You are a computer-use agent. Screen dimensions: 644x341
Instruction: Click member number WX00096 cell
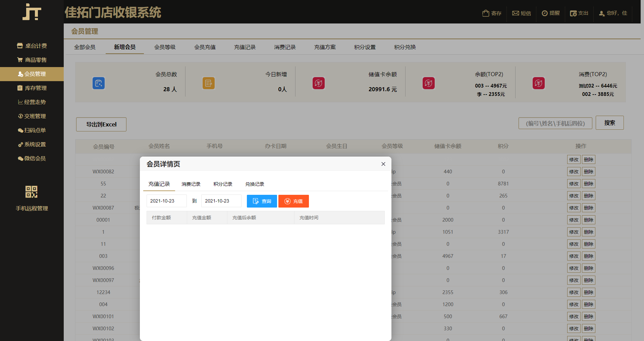pos(103,268)
